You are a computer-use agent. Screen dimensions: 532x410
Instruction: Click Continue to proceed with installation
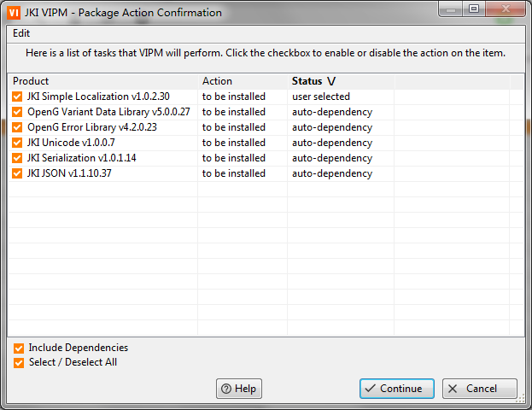(x=396, y=389)
